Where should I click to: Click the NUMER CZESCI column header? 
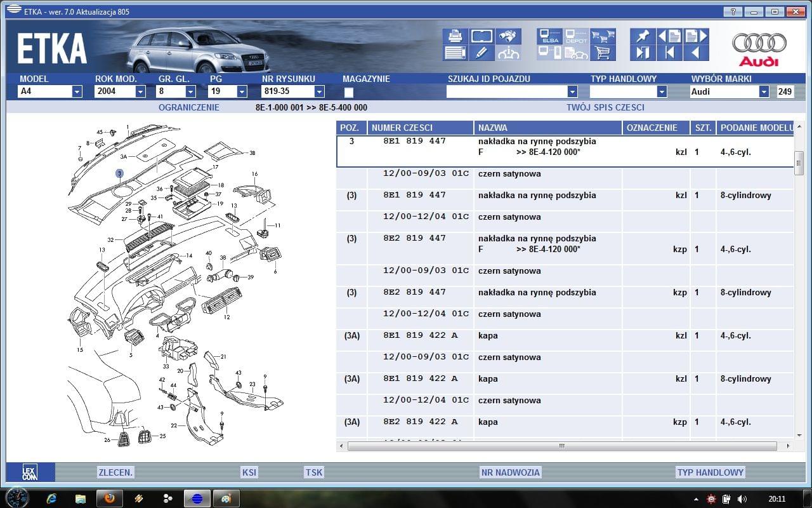(421, 128)
